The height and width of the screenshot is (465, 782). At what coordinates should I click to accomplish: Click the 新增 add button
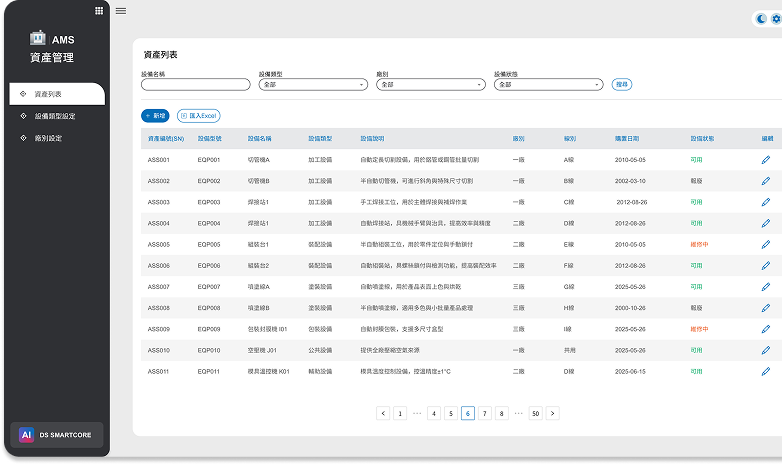pos(155,116)
